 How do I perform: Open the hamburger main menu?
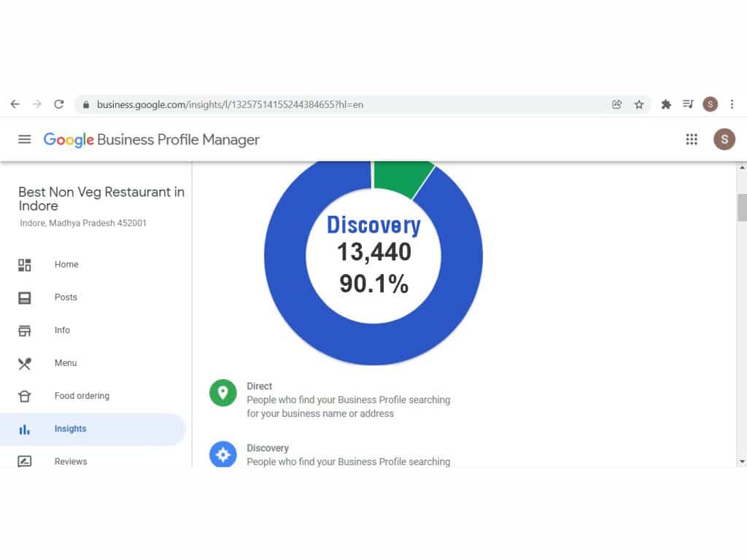[x=25, y=139]
